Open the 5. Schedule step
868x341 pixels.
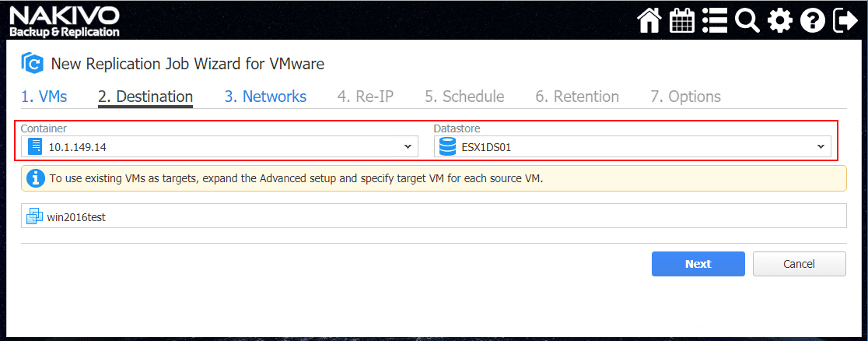pos(464,97)
